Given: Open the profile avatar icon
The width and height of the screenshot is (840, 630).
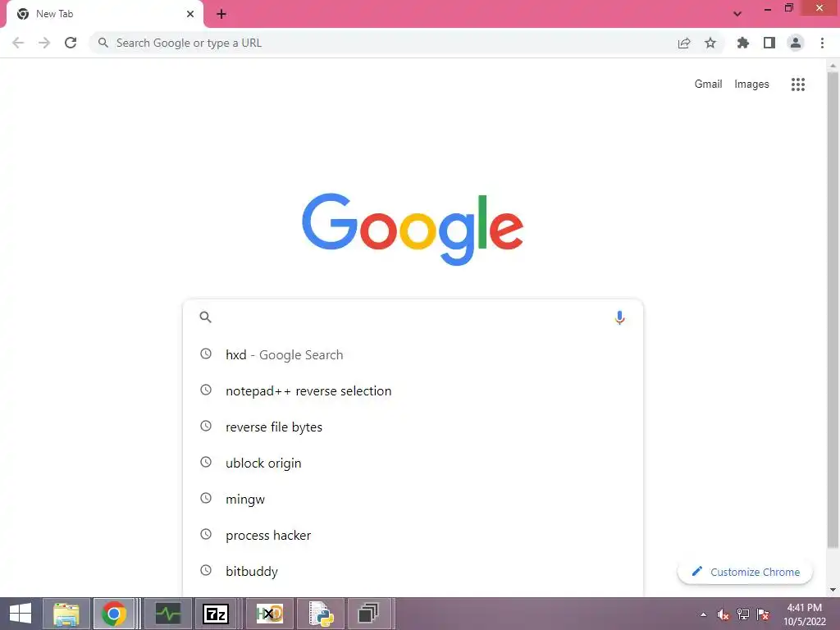Looking at the screenshot, I should [796, 43].
